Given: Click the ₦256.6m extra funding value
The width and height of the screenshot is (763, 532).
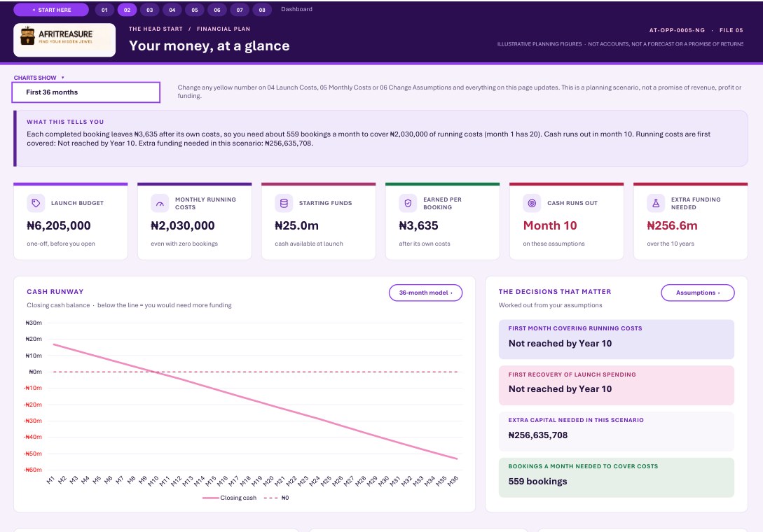Looking at the screenshot, I should [x=672, y=225].
